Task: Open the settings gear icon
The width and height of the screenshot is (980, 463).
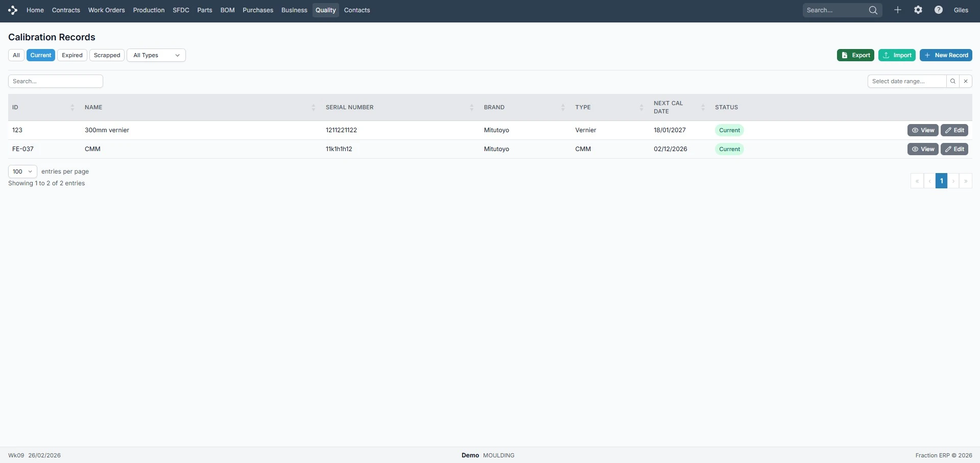Action: point(918,10)
